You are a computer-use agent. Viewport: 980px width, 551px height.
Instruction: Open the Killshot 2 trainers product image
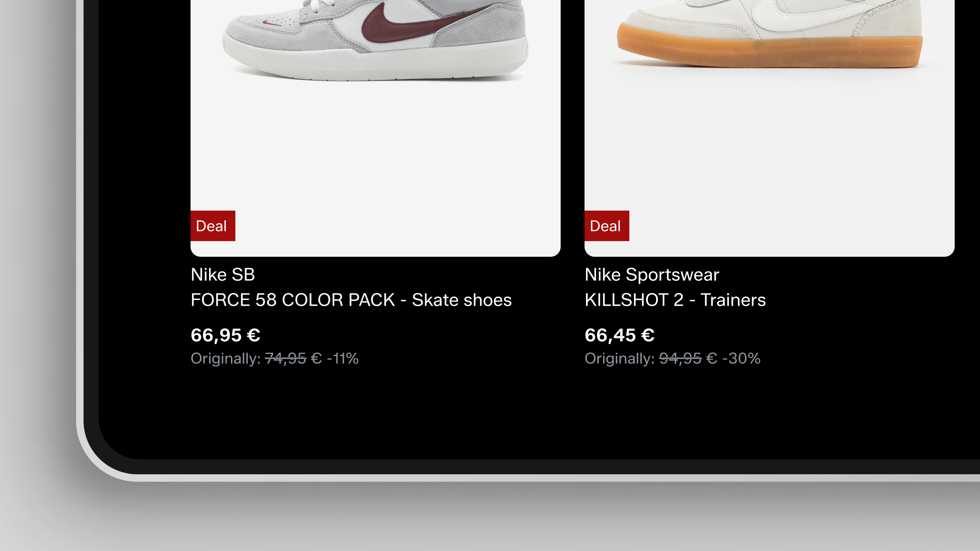click(x=769, y=128)
